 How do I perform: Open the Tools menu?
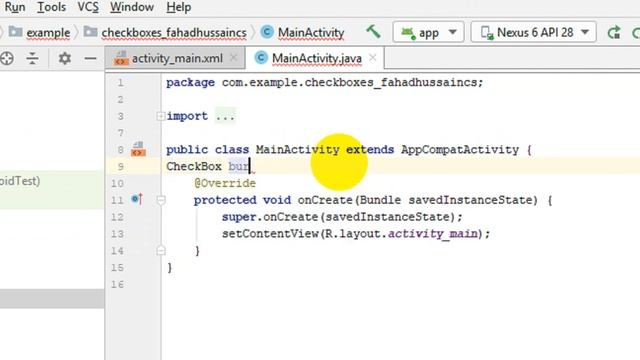[51, 7]
